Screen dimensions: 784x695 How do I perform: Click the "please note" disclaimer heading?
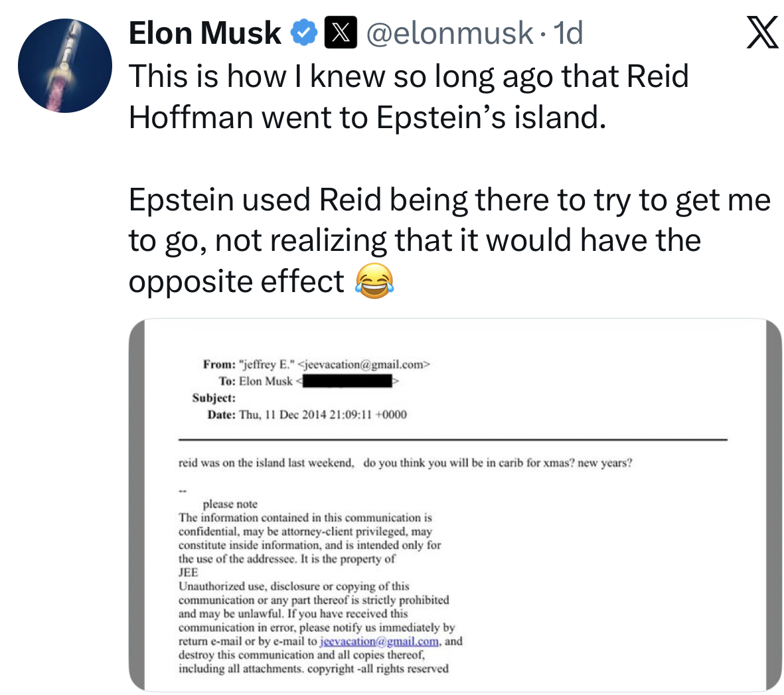[230, 504]
